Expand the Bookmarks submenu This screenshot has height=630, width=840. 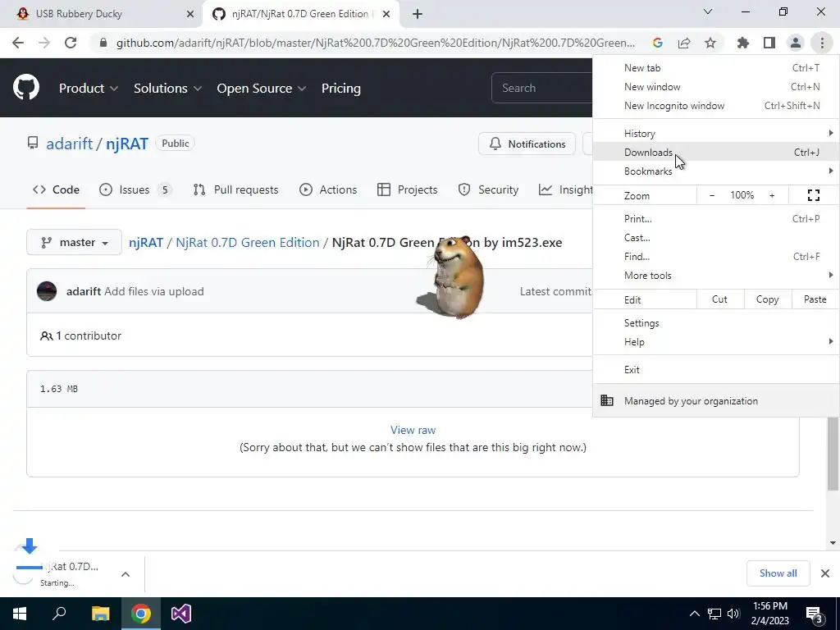[x=716, y=171]
